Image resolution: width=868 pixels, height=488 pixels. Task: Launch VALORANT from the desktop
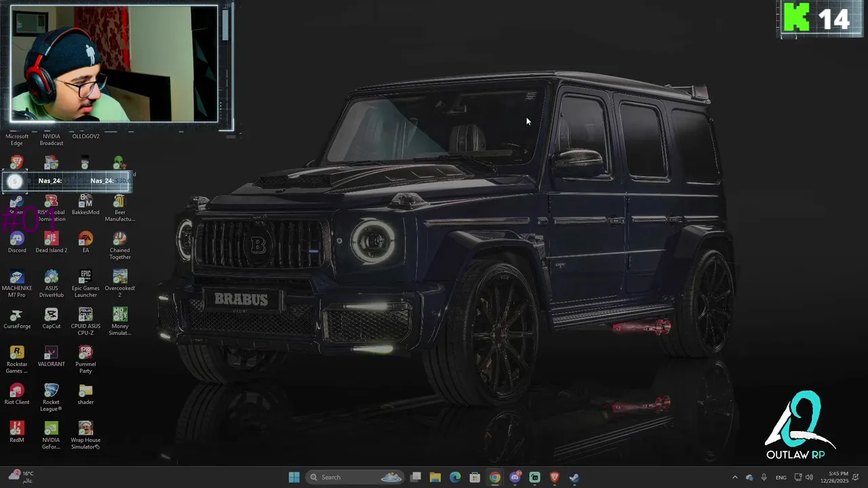[51, 357]
